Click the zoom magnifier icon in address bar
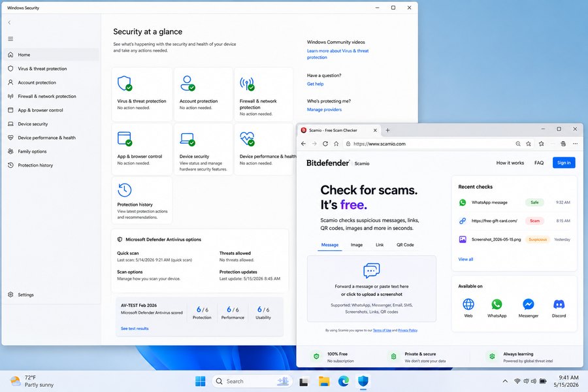 point(518,144)
